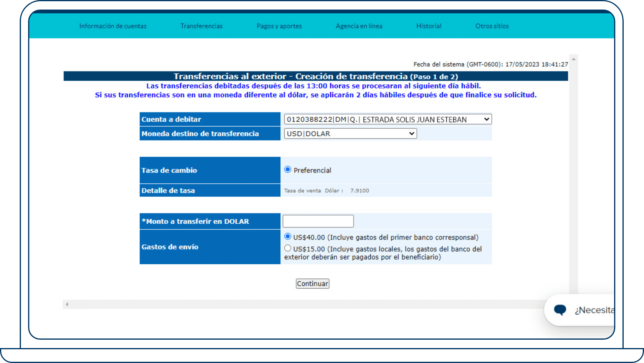Click the 13:00 horas notice line
The height and width of the screenshot is (363, 644).
(x=314, y=86)
